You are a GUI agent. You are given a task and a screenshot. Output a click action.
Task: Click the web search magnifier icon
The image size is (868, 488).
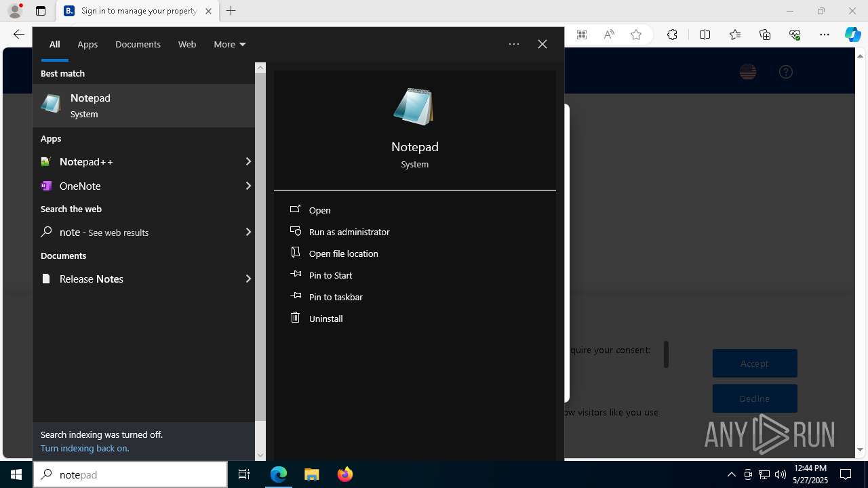[46, 232]
